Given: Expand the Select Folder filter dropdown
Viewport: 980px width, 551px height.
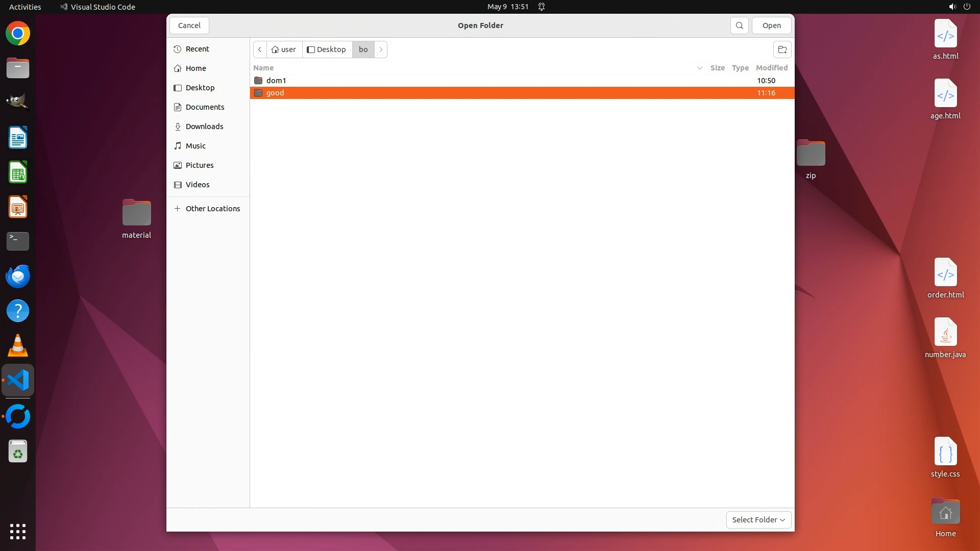Looking at the screenshot, I should click(758, 519).
